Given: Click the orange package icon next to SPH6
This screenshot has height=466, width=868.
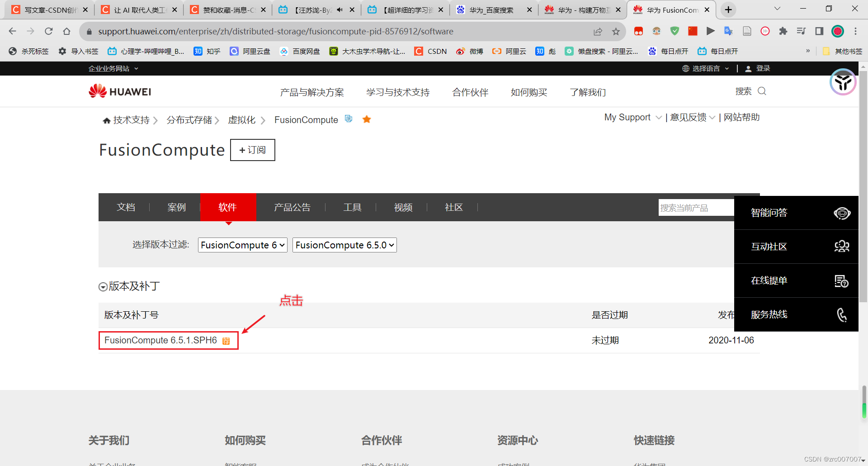Looking at the screenshot, I should [226, 341].
